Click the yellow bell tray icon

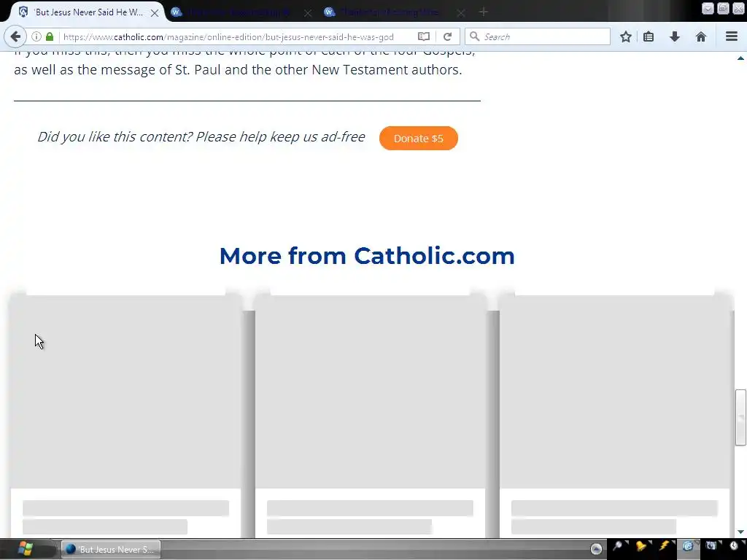coord(641,546)
